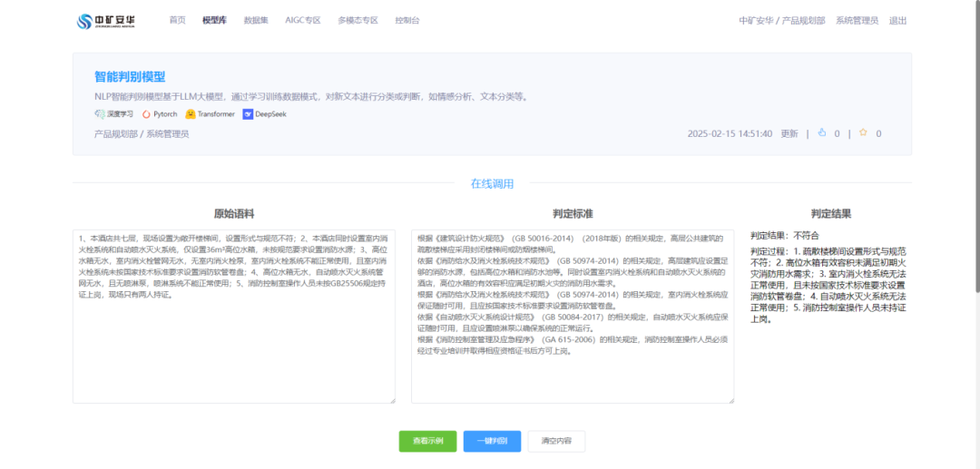Click the thumbs-up like icon
The width and height of the screenshot is (980, 469).
[822, 133]
